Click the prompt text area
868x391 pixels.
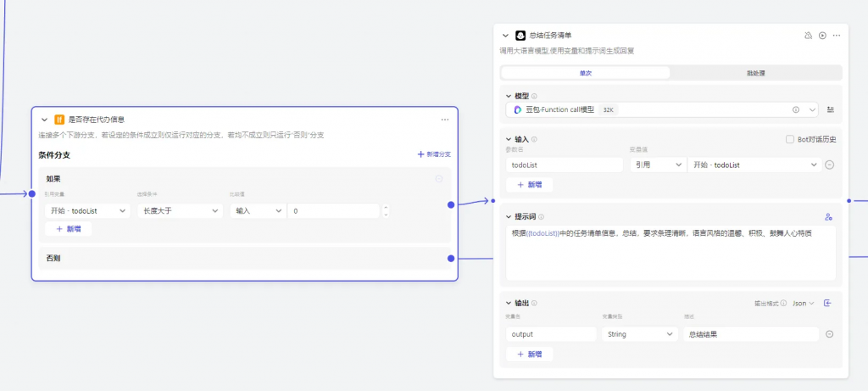(671, 253)
